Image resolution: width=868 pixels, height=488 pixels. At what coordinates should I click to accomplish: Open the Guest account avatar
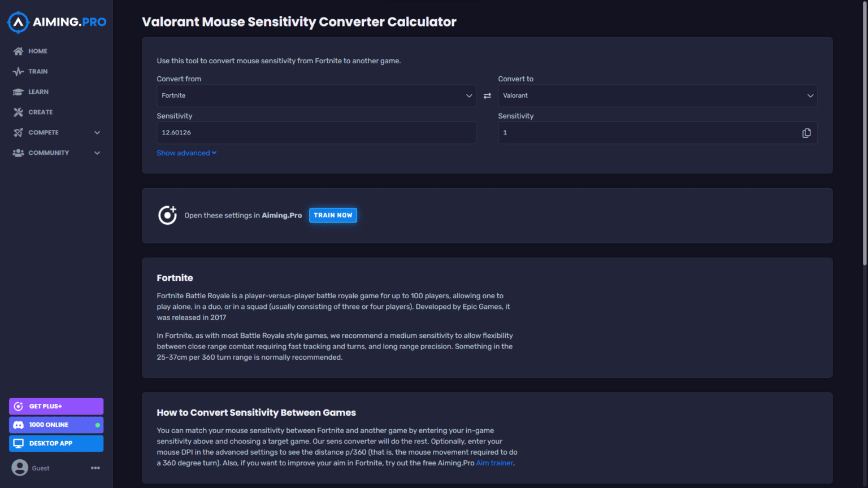pyautogui.click(x=20, y=468)
